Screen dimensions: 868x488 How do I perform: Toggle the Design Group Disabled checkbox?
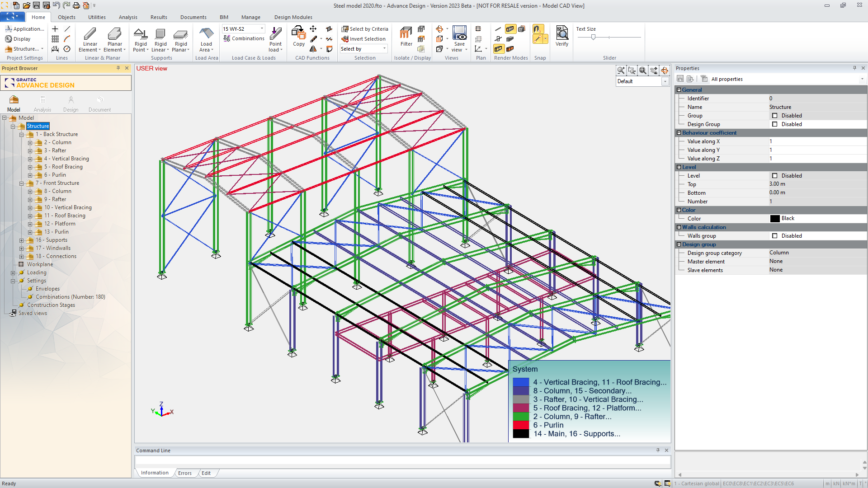pos(775,124)
